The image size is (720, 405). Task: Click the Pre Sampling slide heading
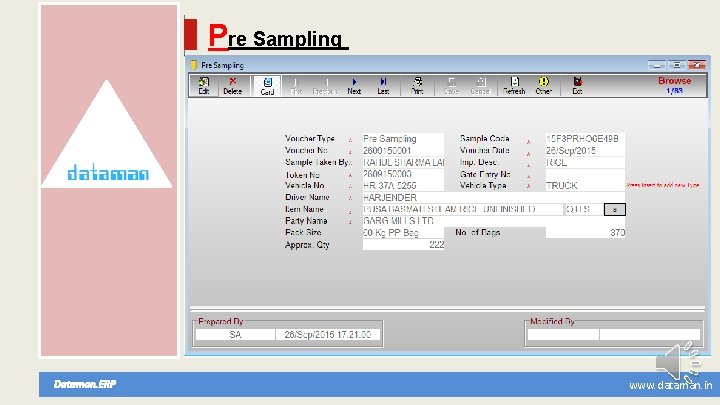coord(277,37)
